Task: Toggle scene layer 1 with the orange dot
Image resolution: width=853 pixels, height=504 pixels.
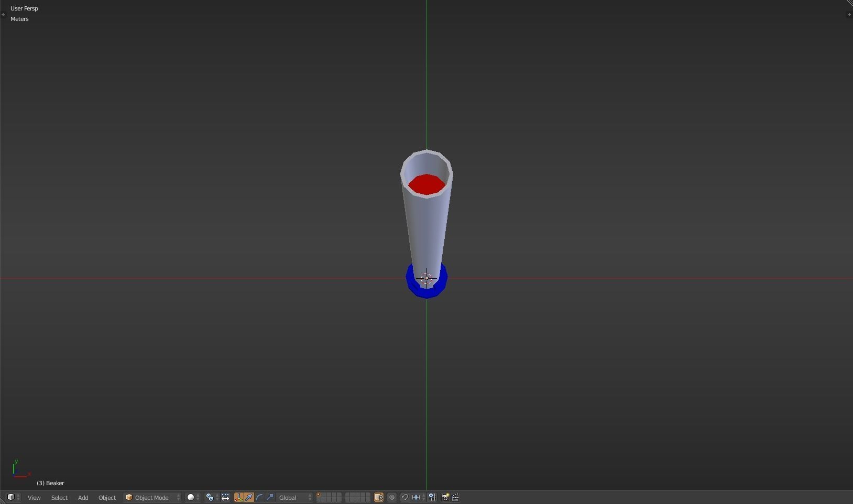Action: [319, 495]
